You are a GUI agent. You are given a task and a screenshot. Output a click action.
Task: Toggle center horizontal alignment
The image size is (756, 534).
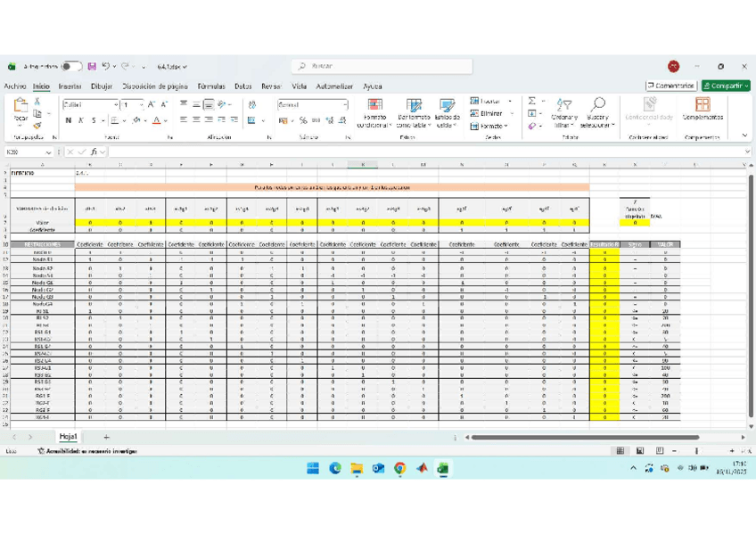pos(195,120)
